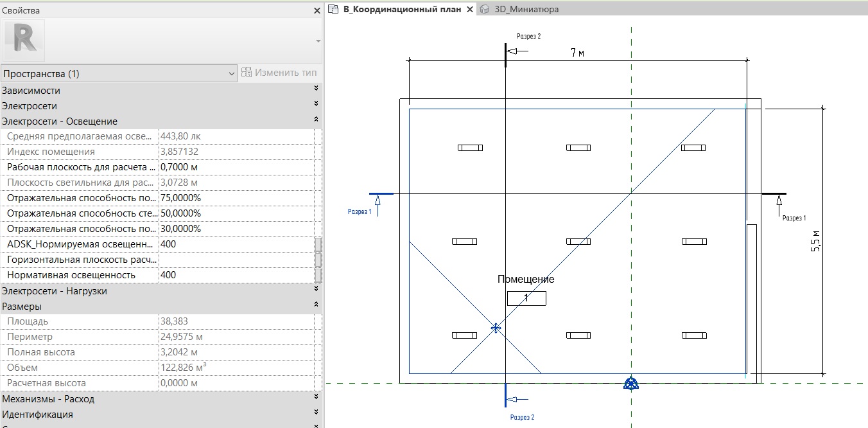Select the upper Разрез 2 section head
Screen dimensions: 868x428
[516, 51]
